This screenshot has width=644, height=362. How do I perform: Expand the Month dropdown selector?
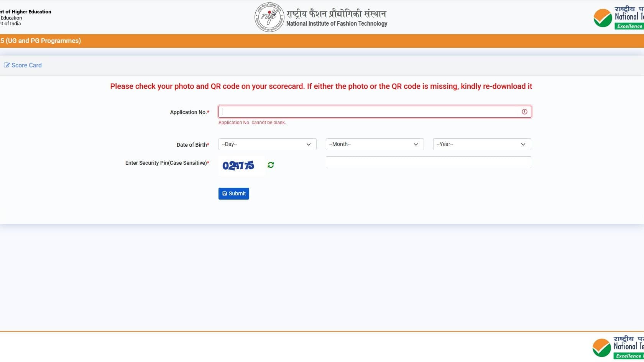(375, 144)
